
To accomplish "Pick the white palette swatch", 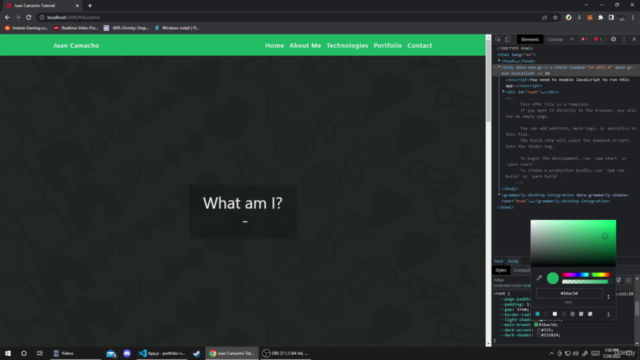I will (555, 314).
